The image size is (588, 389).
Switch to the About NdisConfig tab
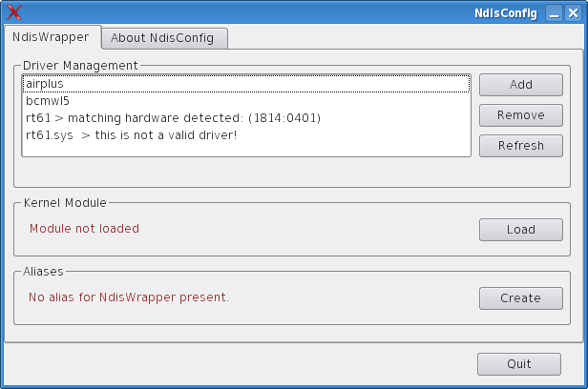pyautogui.click(x=164, y=38)
